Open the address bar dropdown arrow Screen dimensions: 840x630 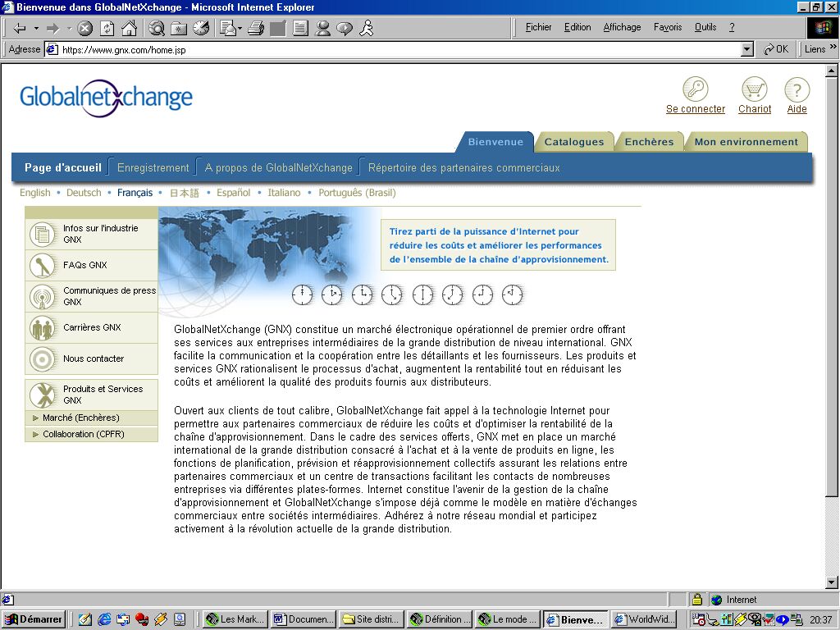click(746, 50)
